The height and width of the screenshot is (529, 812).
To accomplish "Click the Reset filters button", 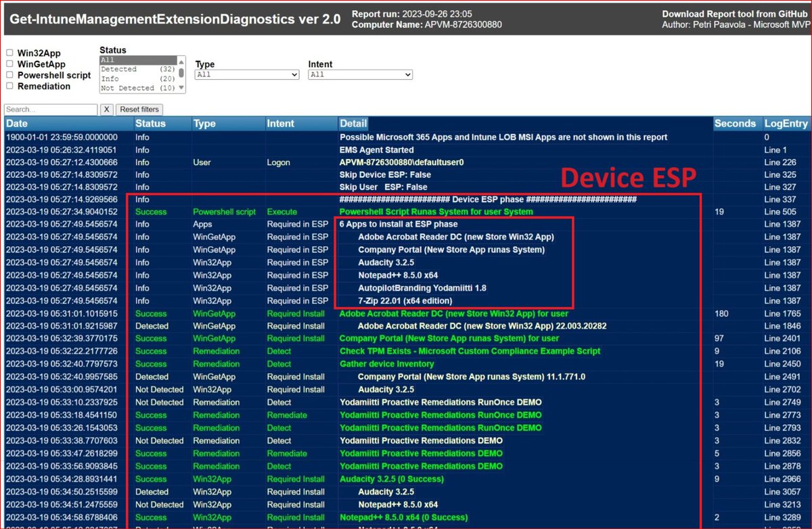I will coord(139,110).
